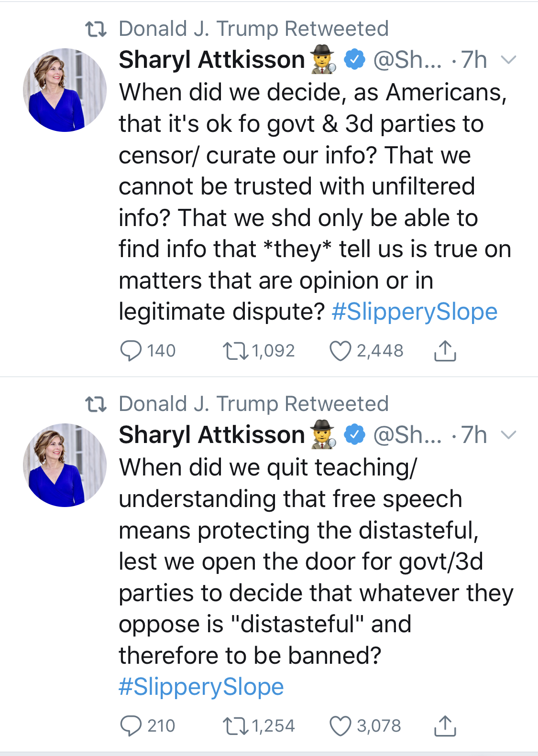Tap the first 'Donald J. Trump Retweeted' label

(253, 29)
